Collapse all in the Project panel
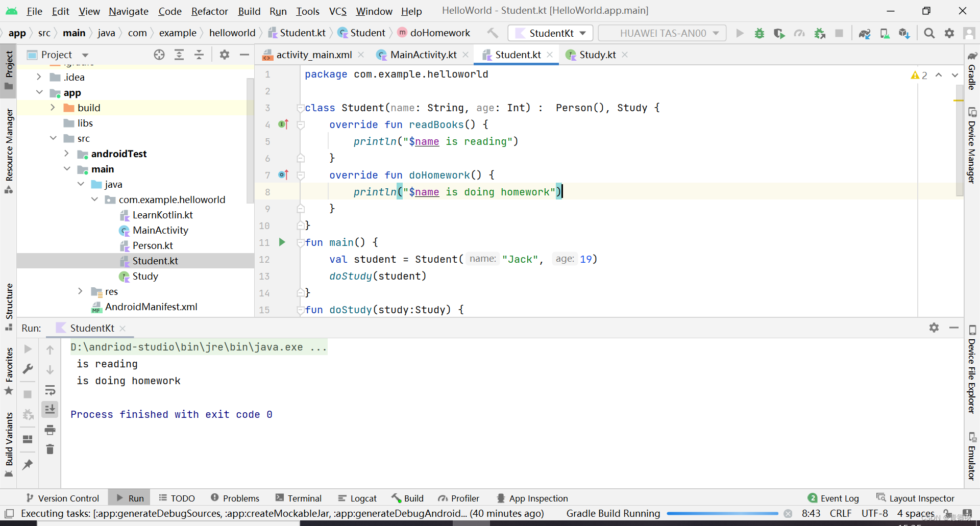This screenshot has height=526, width=980. 199,55
